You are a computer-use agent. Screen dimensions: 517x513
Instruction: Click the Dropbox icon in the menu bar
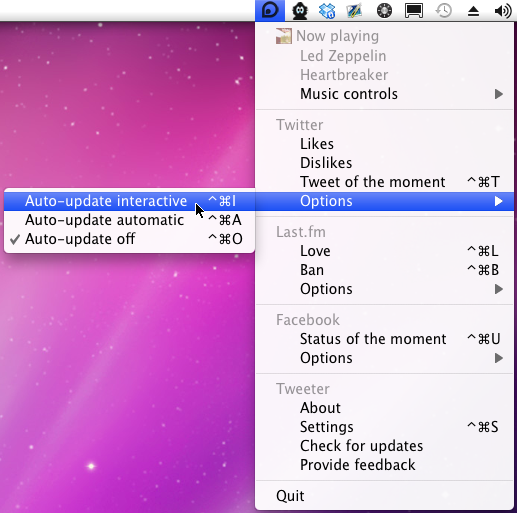[x=327, y=11]
